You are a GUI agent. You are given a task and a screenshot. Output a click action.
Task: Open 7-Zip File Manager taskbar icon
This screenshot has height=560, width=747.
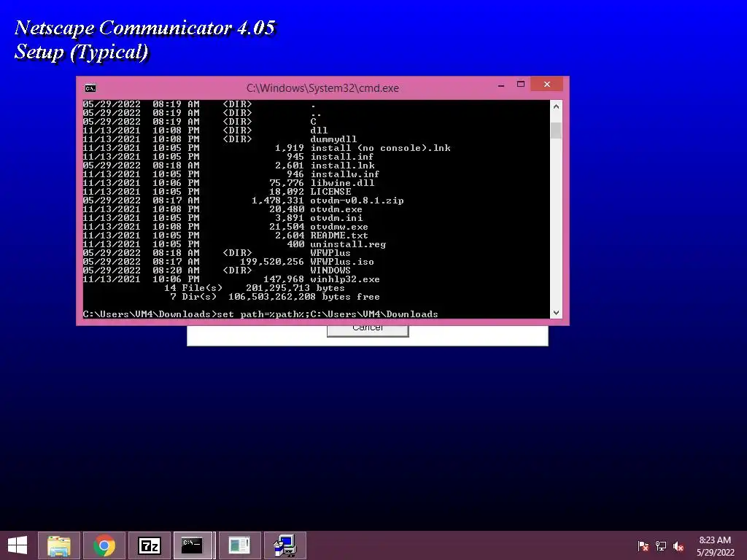150,545
